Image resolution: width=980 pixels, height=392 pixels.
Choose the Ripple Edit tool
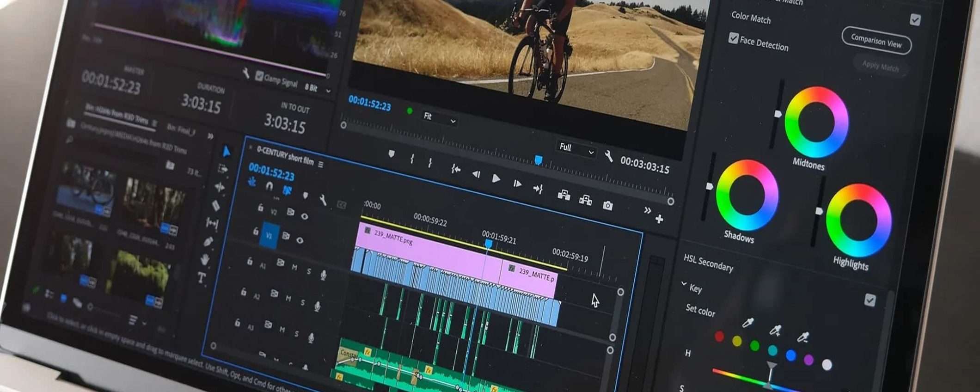pos(220,187)
